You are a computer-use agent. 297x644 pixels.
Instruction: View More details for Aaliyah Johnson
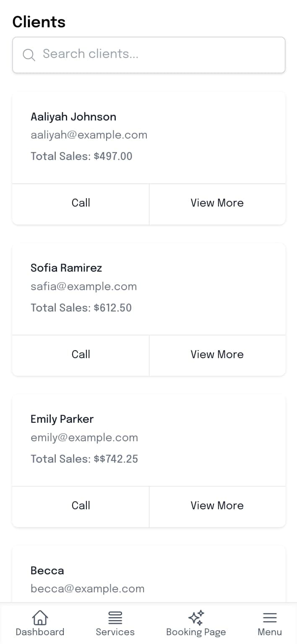click(x=217, y=203)
